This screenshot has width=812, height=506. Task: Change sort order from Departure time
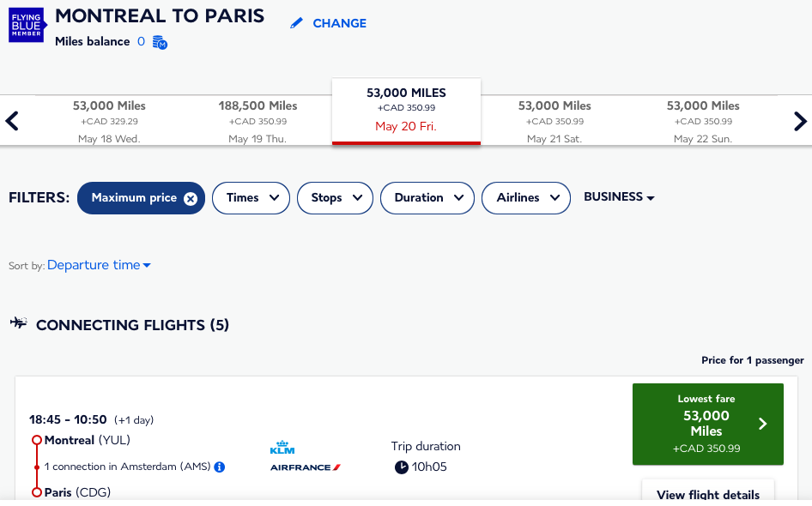(99, 265)
